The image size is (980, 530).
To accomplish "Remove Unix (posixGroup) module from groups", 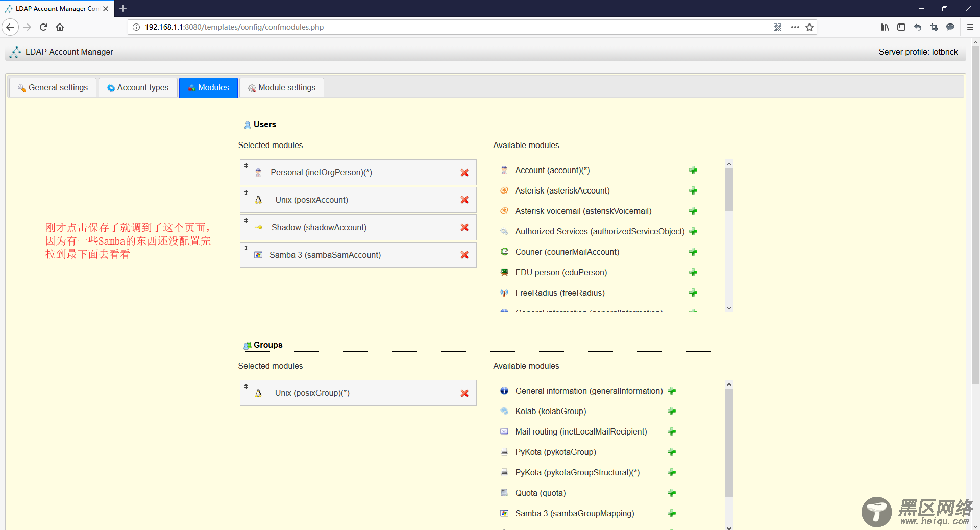I will point(464,393).
